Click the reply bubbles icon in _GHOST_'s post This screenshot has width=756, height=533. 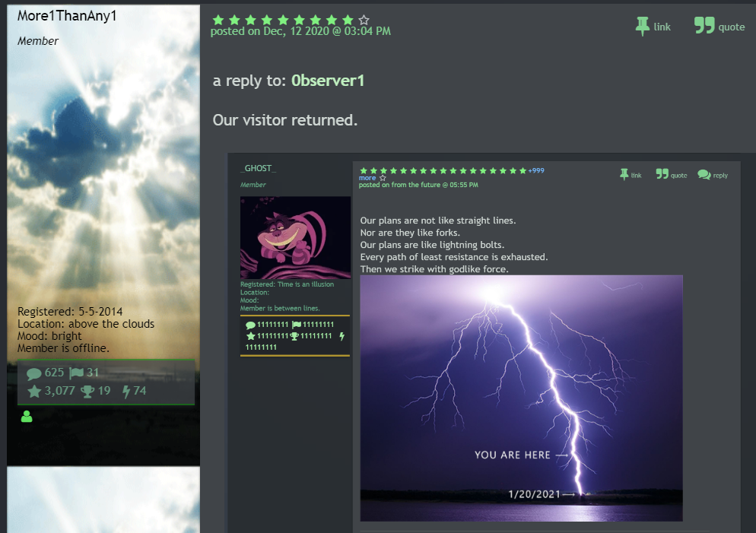[704, 174]
